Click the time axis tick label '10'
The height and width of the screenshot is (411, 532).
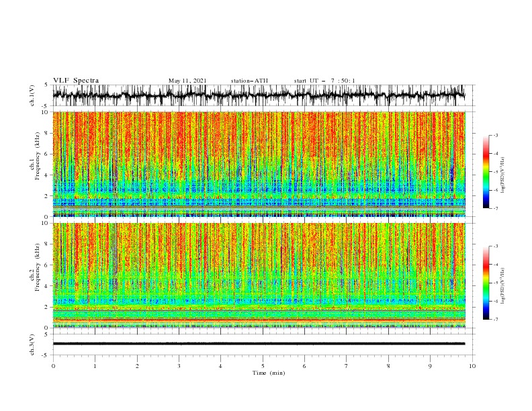point(472,366)
